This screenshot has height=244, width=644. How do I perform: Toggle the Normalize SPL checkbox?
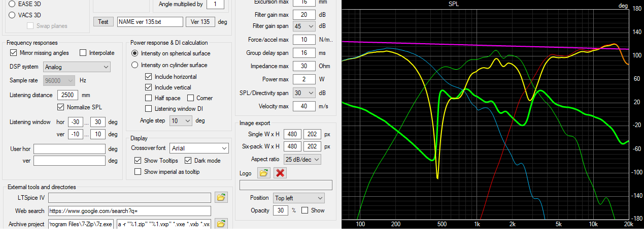tap(80, 107)
